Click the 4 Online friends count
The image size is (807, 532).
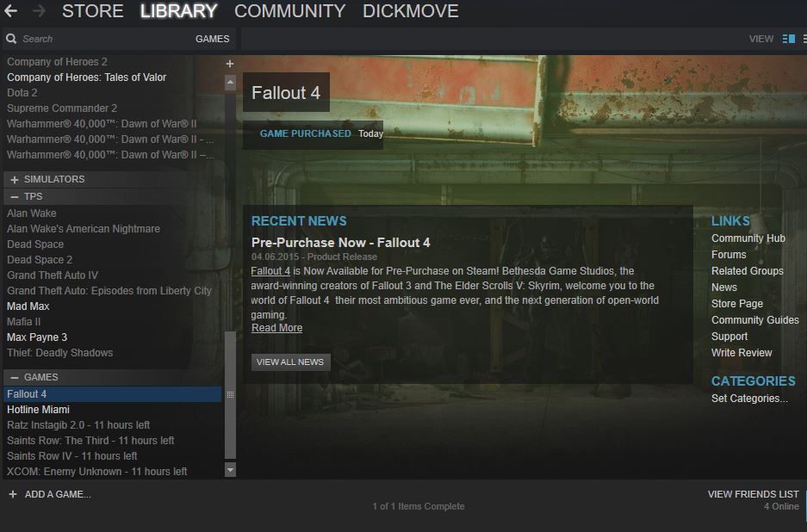[x=781, y=506]
